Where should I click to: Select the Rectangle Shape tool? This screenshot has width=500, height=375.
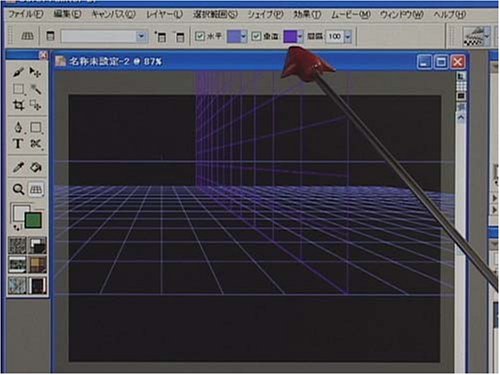pos(35,127)
